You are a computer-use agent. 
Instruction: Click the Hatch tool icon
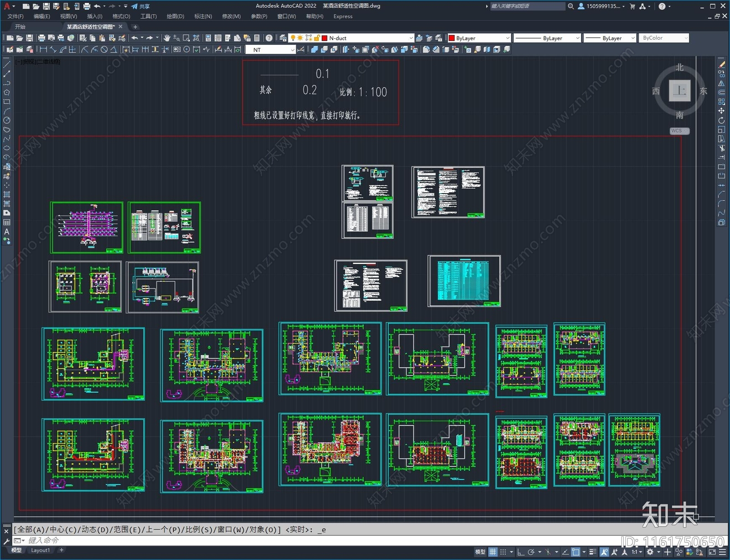(6, 194)
